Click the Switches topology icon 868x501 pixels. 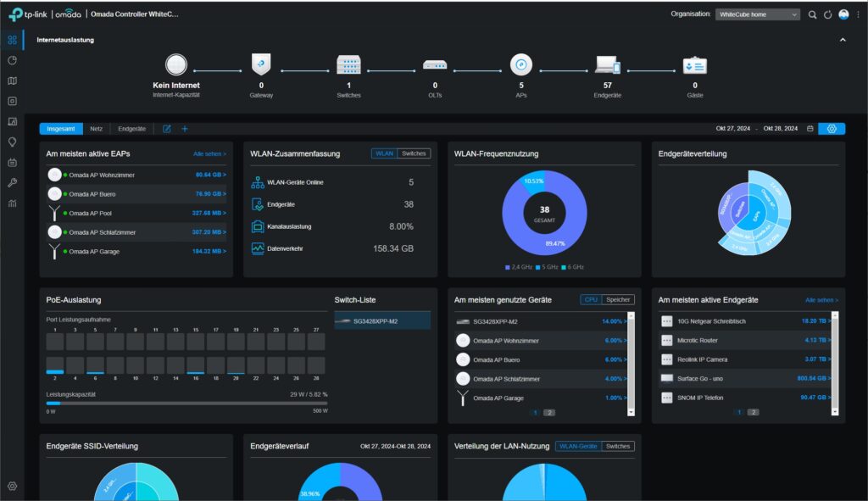[348, 64]
